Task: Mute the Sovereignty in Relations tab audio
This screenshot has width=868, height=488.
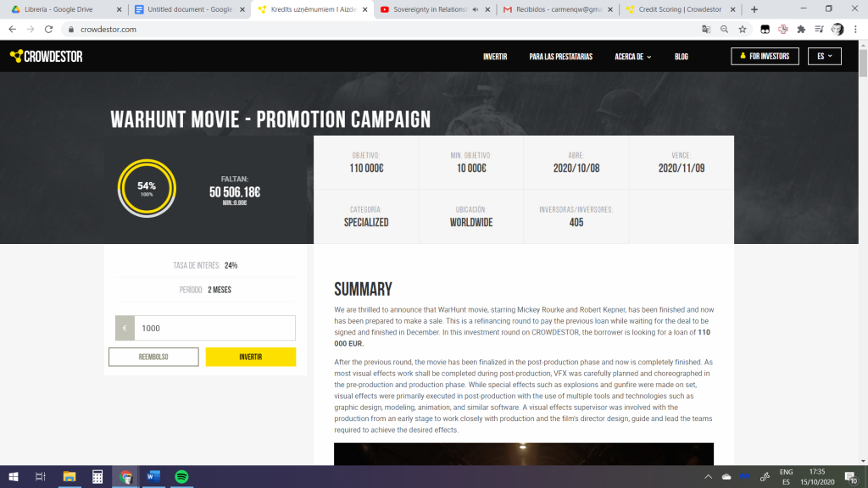Action: pyautogui.click(x=475, y=9)
